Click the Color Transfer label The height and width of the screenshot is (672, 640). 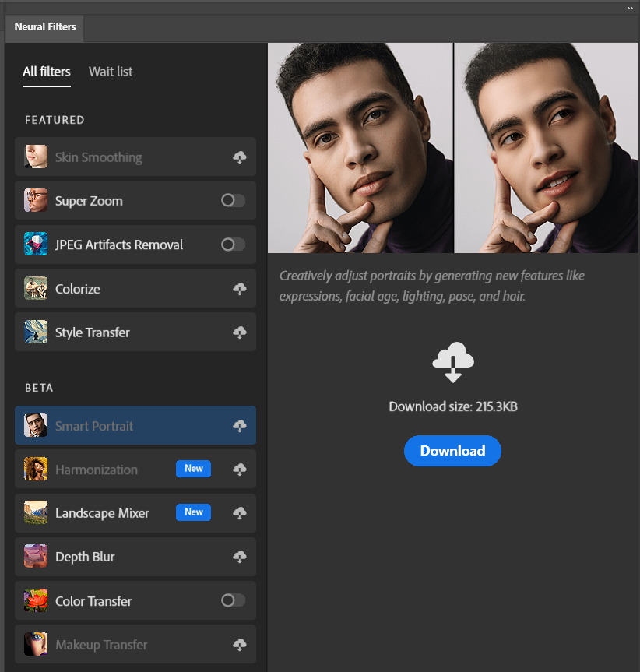(93, 601)
